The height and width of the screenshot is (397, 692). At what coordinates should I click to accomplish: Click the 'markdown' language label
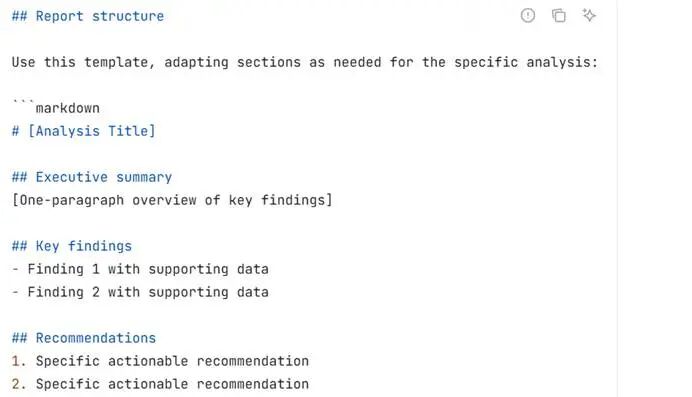[x=68, y=108]
